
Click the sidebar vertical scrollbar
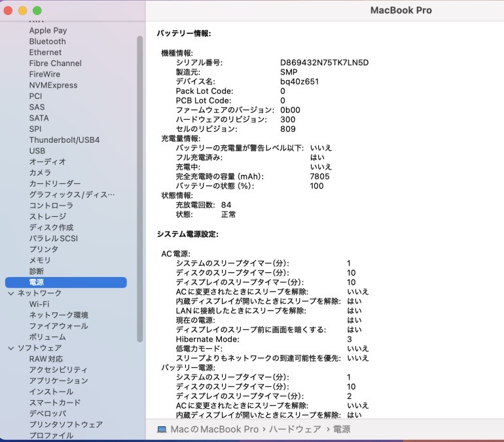coord(139,189)
